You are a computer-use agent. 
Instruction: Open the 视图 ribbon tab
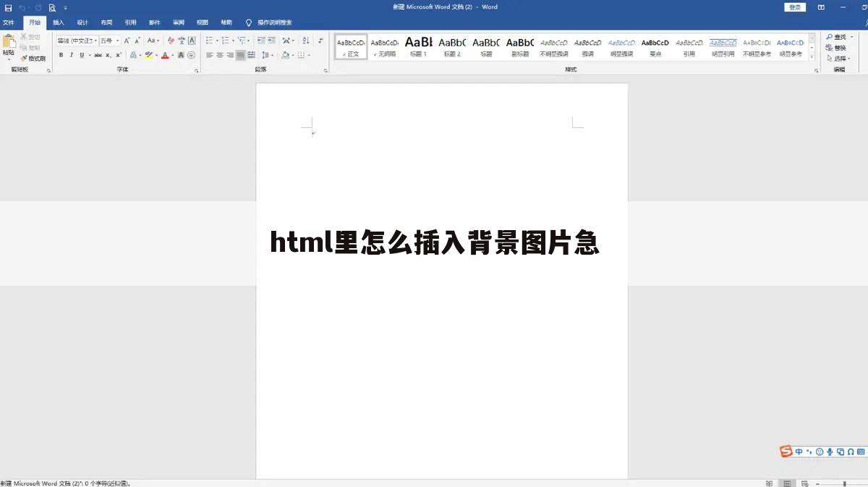point(203,22)
